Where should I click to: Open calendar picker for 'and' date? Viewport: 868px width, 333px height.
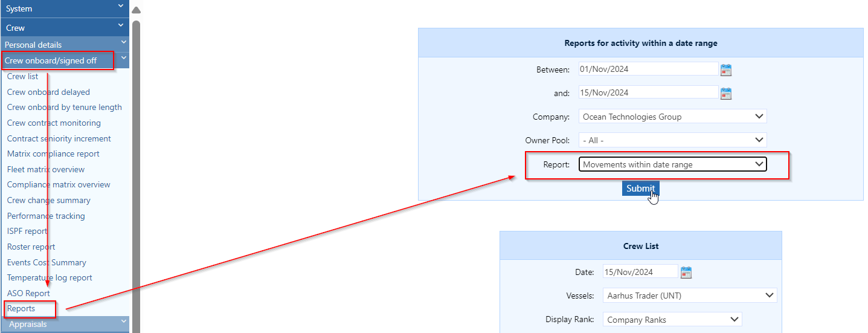pyautogui.click(x=726, y=93)
